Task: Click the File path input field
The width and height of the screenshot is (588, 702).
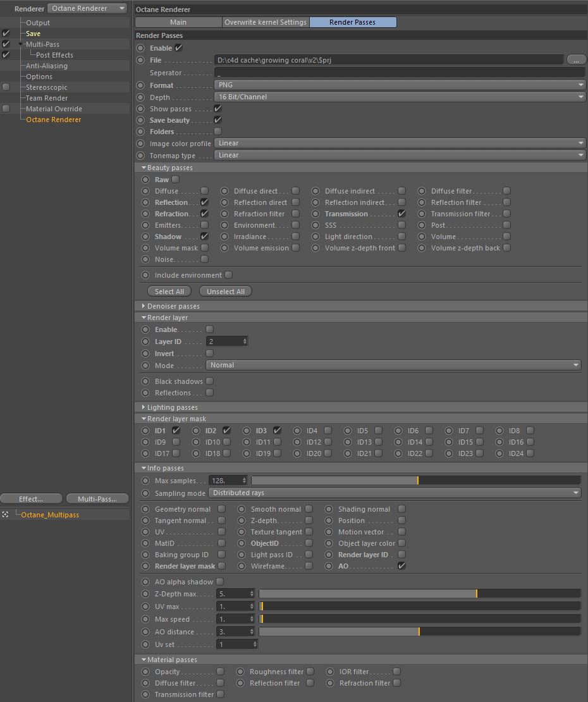Action: click(388, 60)
